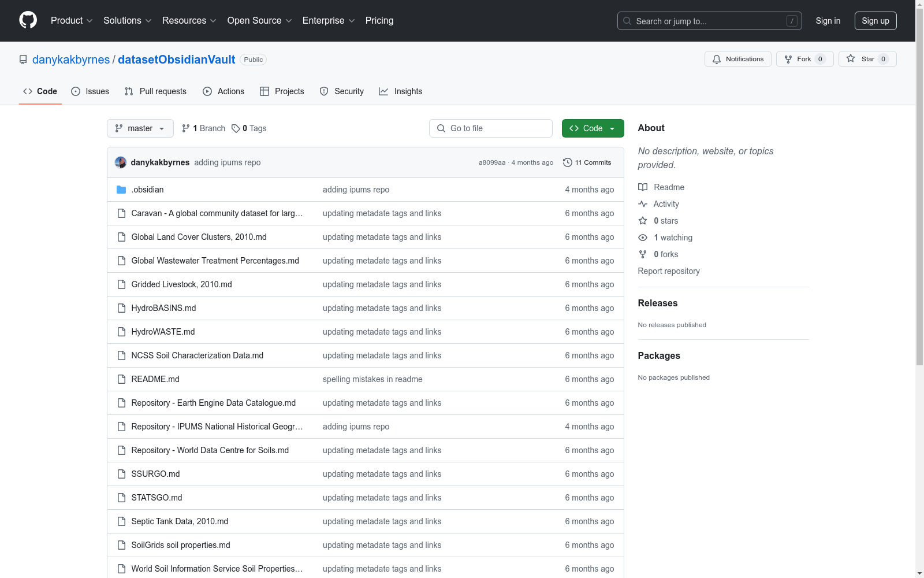
Task: Click the history clock icon beside 11 Commits
Action: (x=568, y=162)
